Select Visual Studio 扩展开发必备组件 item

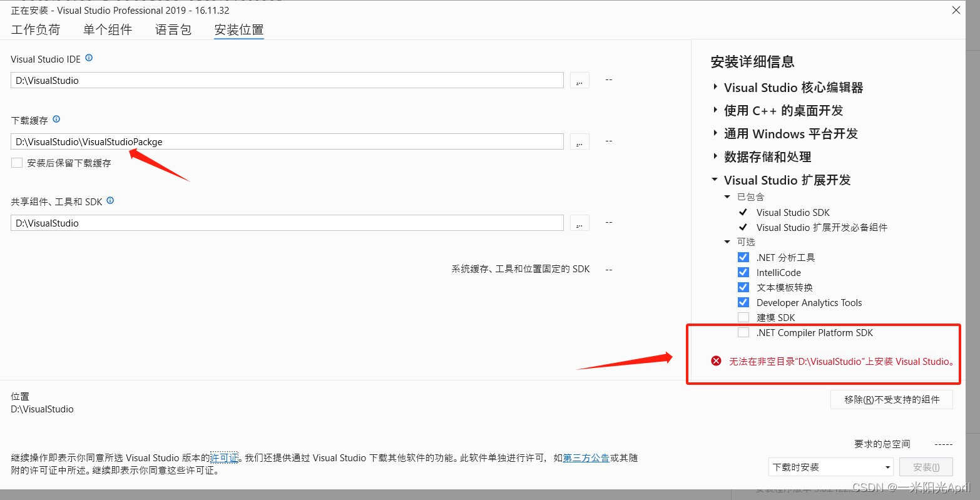click(x=822, y=227)
